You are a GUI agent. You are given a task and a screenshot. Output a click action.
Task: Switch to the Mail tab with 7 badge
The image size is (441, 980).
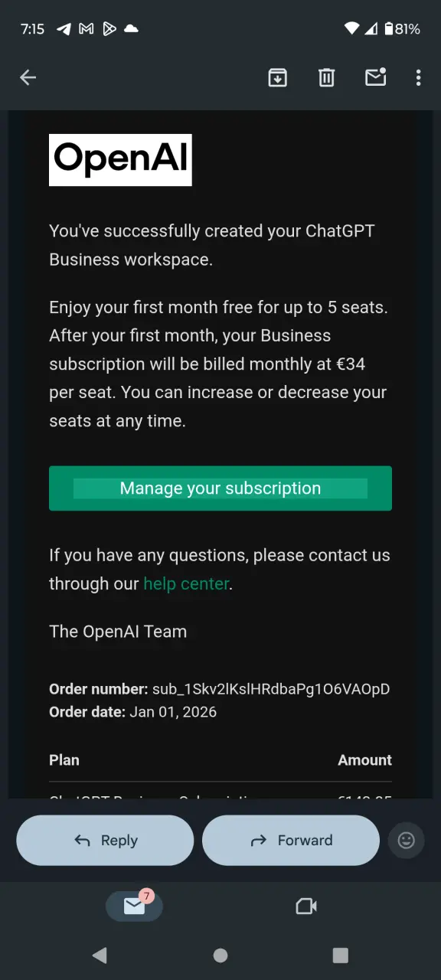(x=135, y=906)
